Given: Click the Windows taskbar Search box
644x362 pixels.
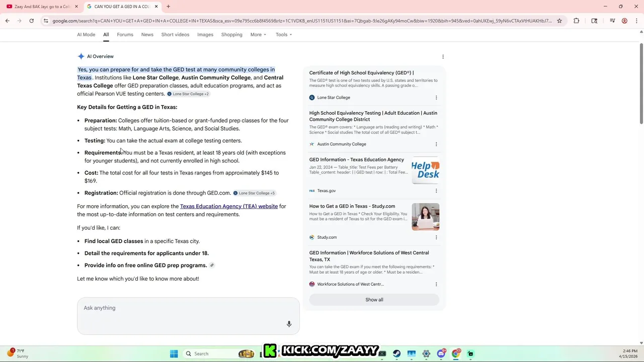Looking at the screenshot, I should coord(219,354).
